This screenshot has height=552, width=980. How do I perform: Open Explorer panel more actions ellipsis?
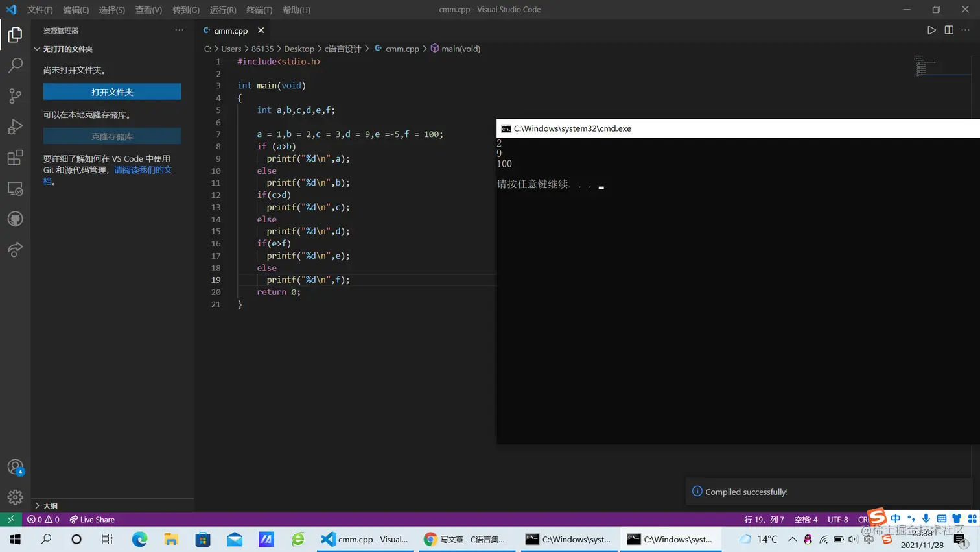click(x=180, y=30)
